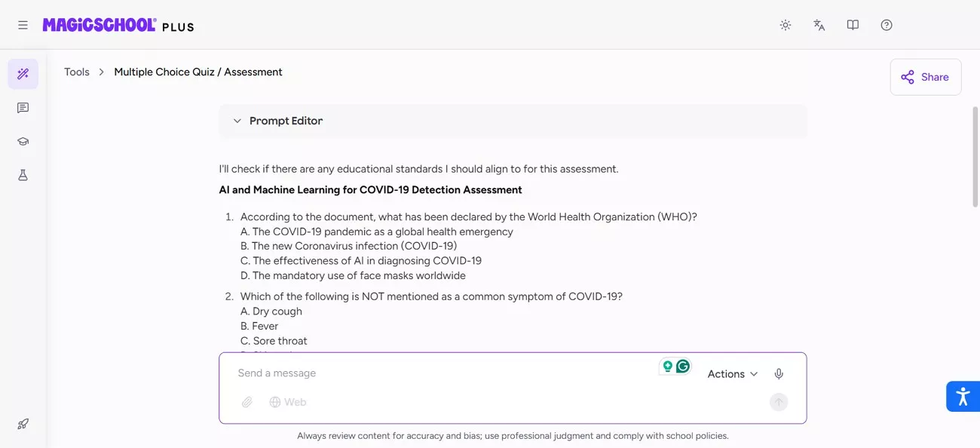Click inside the Send a message field
The width and height of the screenshot is (980, 448).
pos(377,373)
